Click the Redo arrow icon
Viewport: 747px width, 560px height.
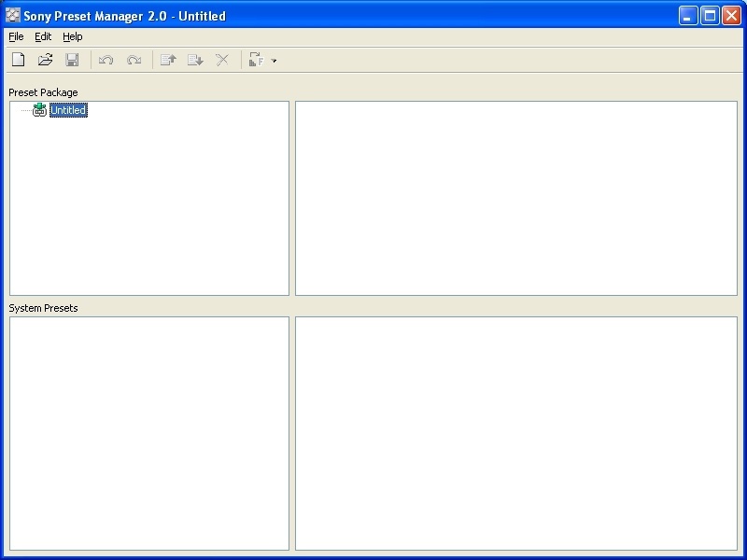(x=134, y=60)
